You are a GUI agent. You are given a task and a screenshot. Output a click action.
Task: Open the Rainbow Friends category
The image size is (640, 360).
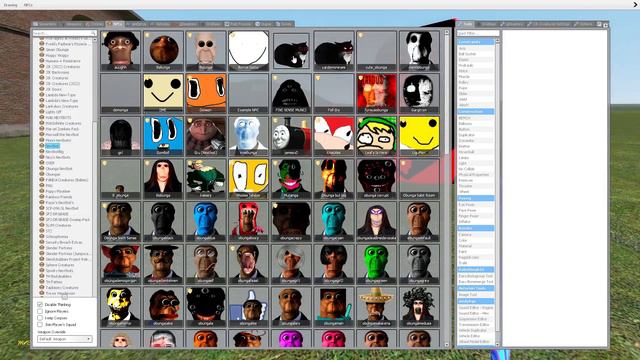click(x=59, y=197)
